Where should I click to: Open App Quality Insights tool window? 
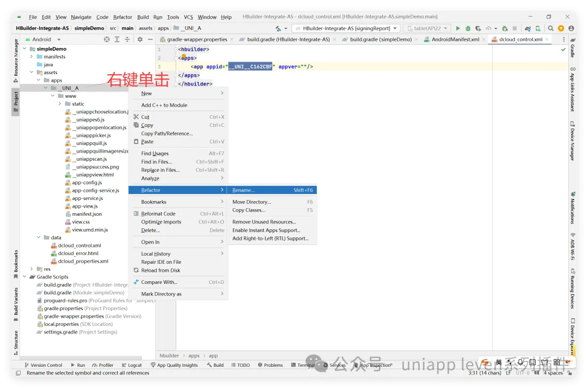[x=174, y=365]
